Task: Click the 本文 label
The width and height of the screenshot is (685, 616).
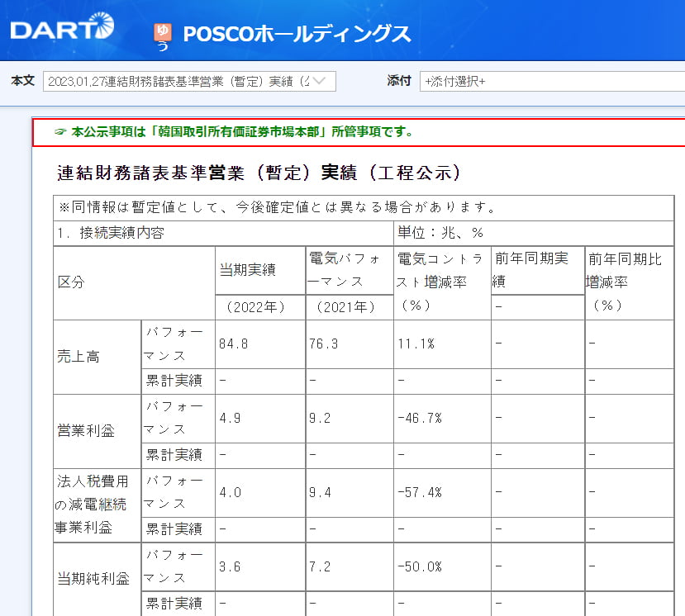Action: click(22, 81)
